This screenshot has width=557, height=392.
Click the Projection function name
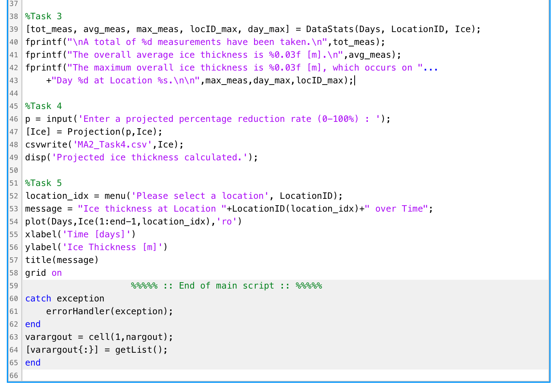pyautogui.click(x=93, y=131)
